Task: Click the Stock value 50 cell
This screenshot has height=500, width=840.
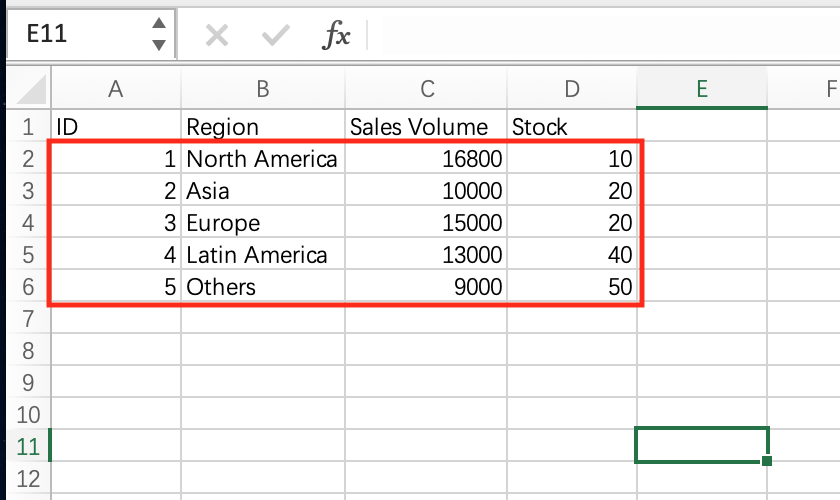Action: tap(572, 287)
